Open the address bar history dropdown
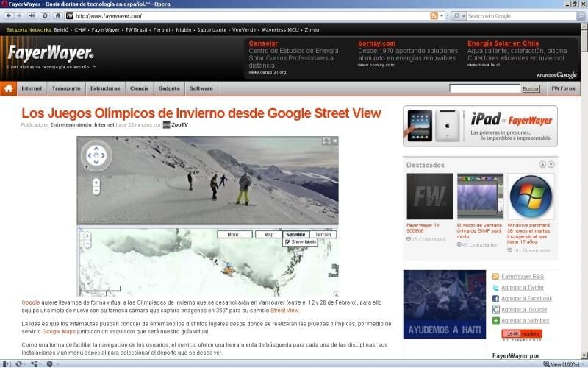The height and width of the screenshot is (368, 588). coord(443,15)
